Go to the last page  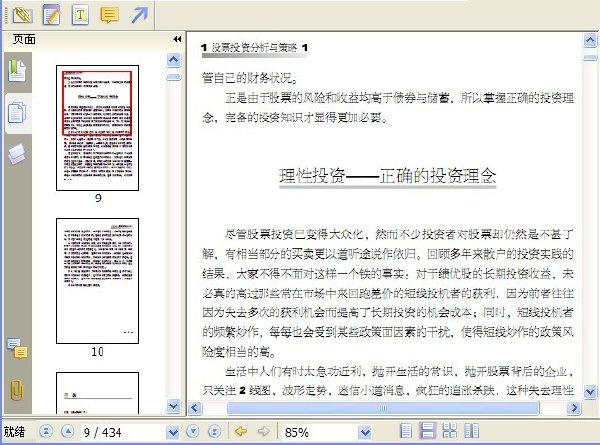point(215,432)
